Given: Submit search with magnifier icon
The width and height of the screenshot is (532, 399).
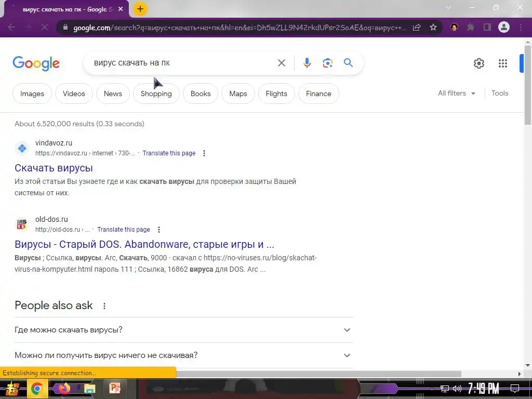Looking at the screenshot, I should click(x=348, y=63).
